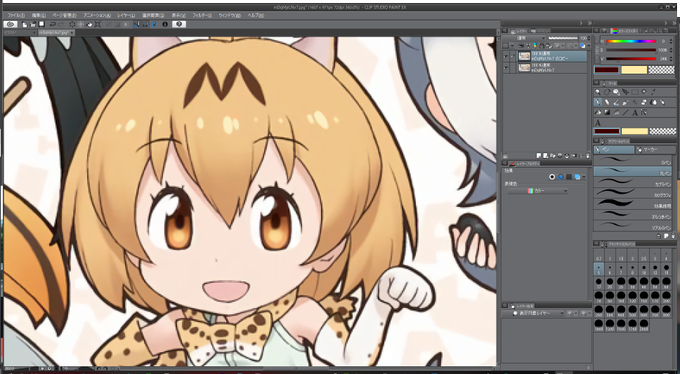Open the レイヤー menu
This screenshot has height=374, width=680.
(126, 15)
